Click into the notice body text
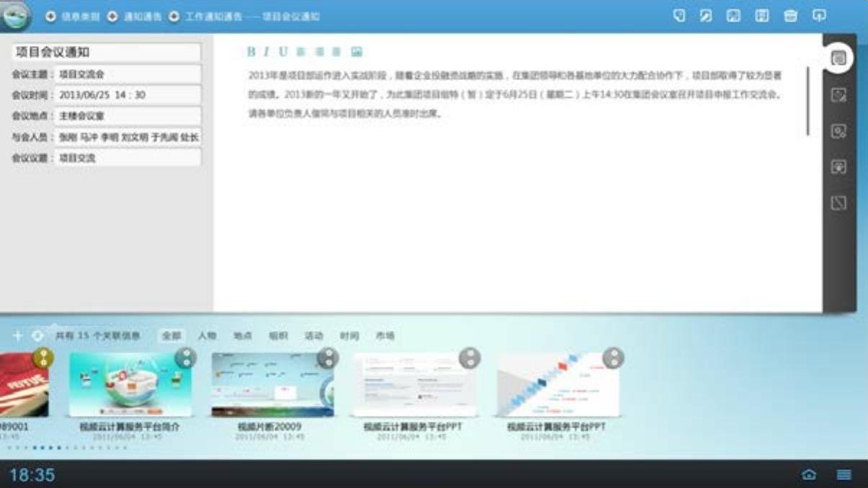This screenshot has width=868, height=488. pos(515,94)
